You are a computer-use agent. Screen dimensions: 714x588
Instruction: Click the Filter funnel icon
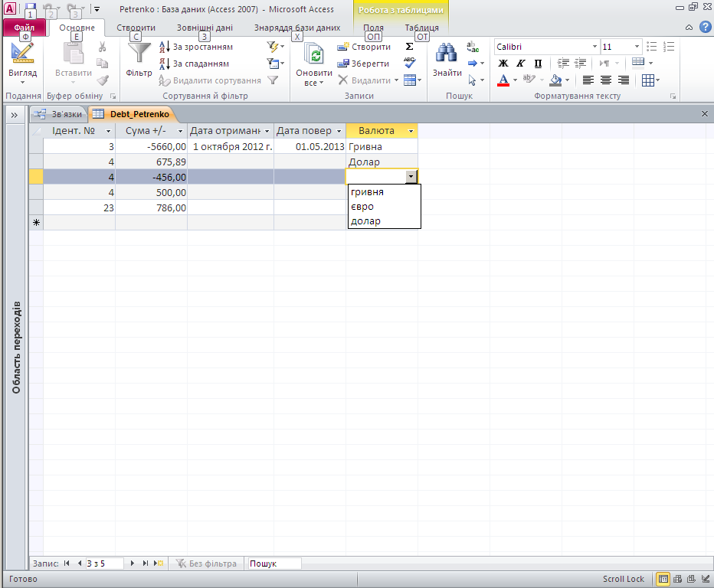(x=139, y=54)
